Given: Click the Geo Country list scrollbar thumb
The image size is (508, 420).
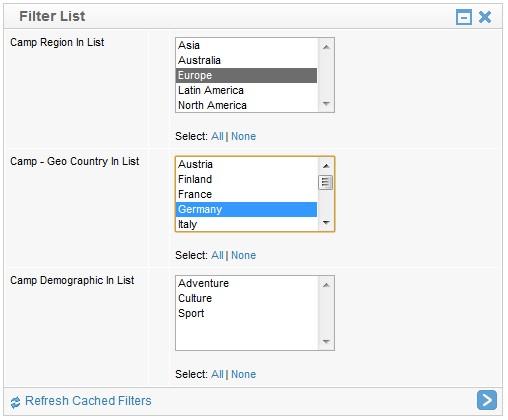Looking at the screenshot, I should click(x=326, y=182).
